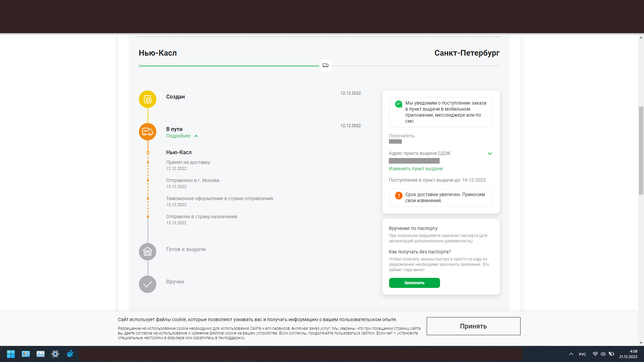Click the Создан status label

tap(175, 97)
